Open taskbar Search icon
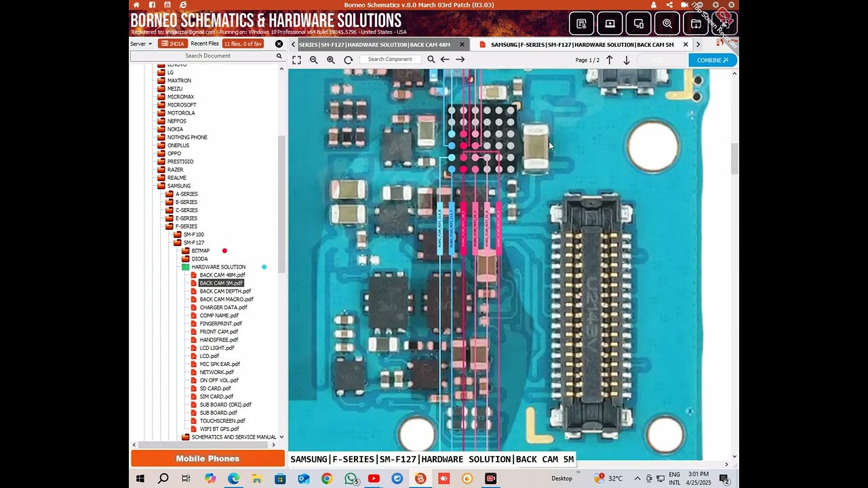Screen dimensions: 868x488 pyautogui.click(x=163, y=479)
